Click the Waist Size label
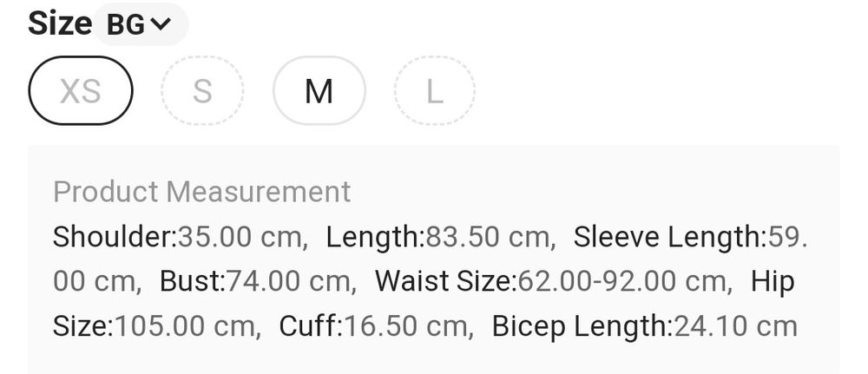The image size is (868, 374). pos(444,282)
